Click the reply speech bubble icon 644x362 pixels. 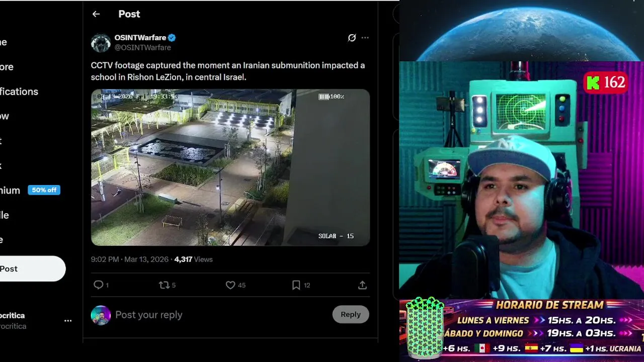(99, 285)
